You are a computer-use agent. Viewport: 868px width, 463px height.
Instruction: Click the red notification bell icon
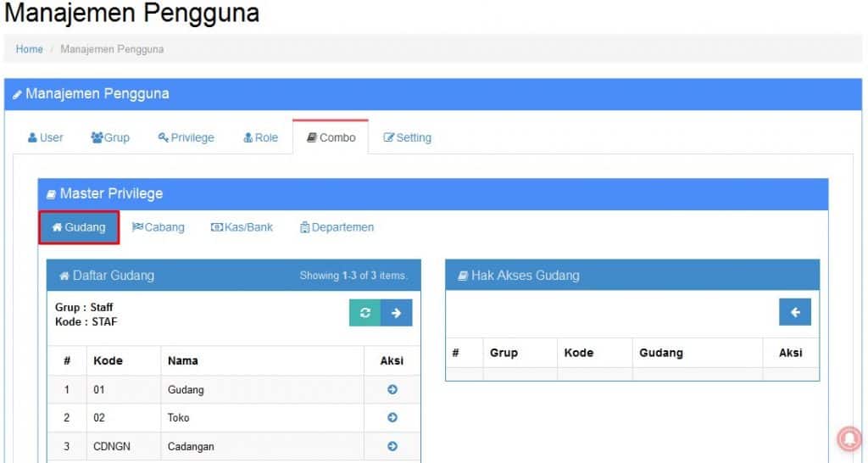pos(849,438)
